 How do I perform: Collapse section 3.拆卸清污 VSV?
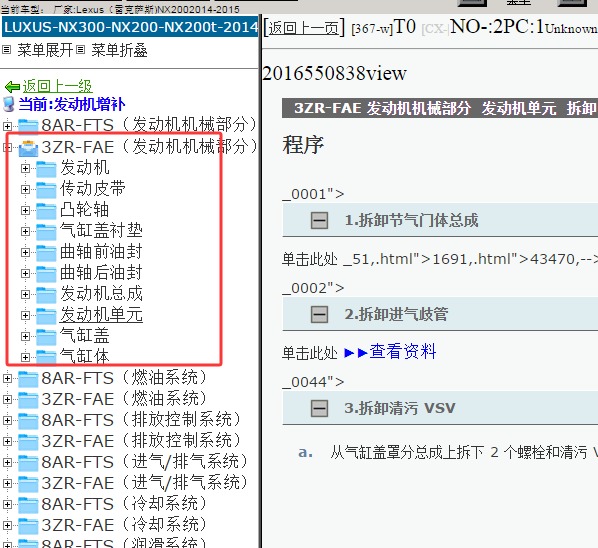tap(319, 408)
